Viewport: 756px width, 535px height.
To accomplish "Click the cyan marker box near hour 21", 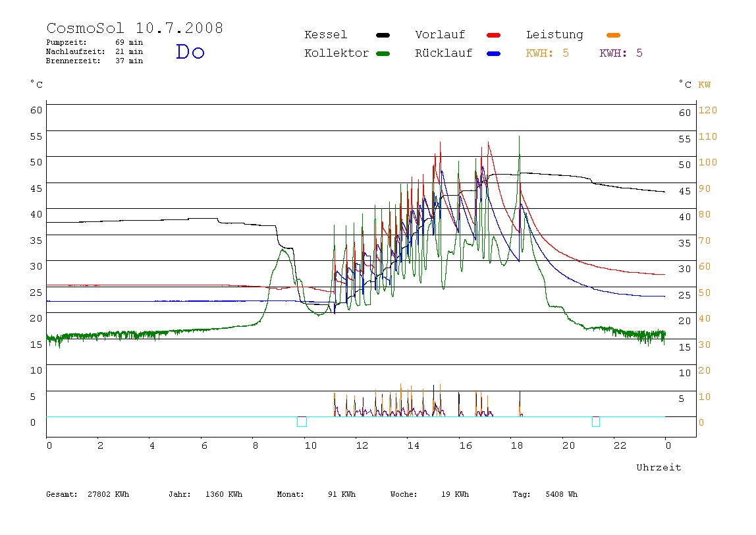I will [x=596, y=422].
